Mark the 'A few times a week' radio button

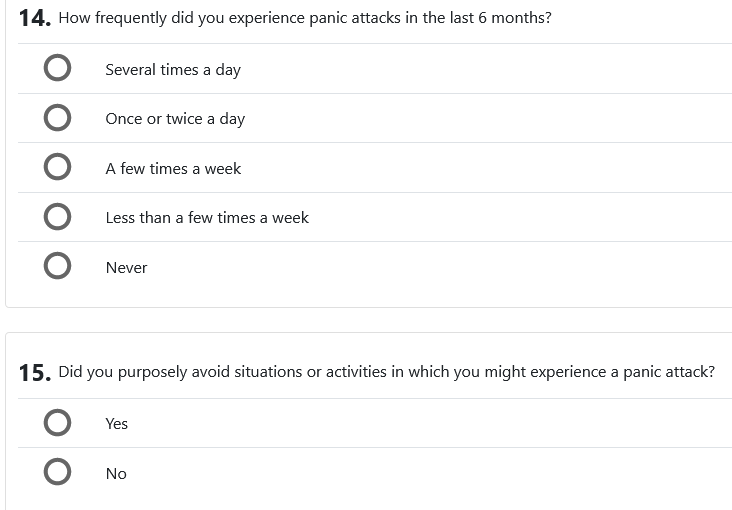point(58,168)
